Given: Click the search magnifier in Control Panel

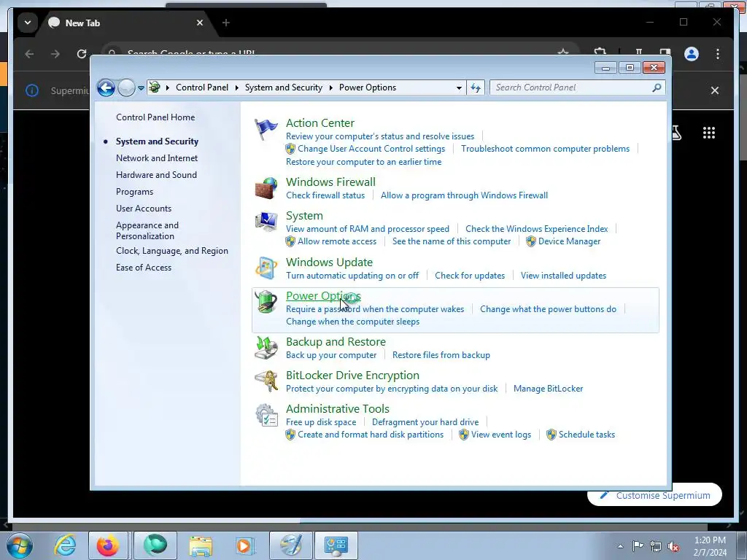Looking at the screenshot, I should pos(657,87).
